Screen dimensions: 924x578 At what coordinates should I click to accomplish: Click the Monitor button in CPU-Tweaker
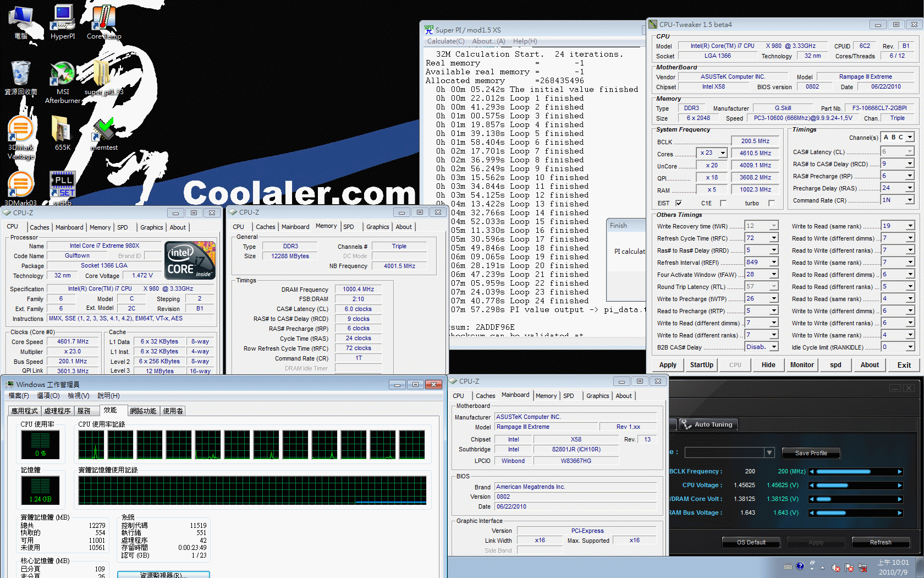[802, 365]
